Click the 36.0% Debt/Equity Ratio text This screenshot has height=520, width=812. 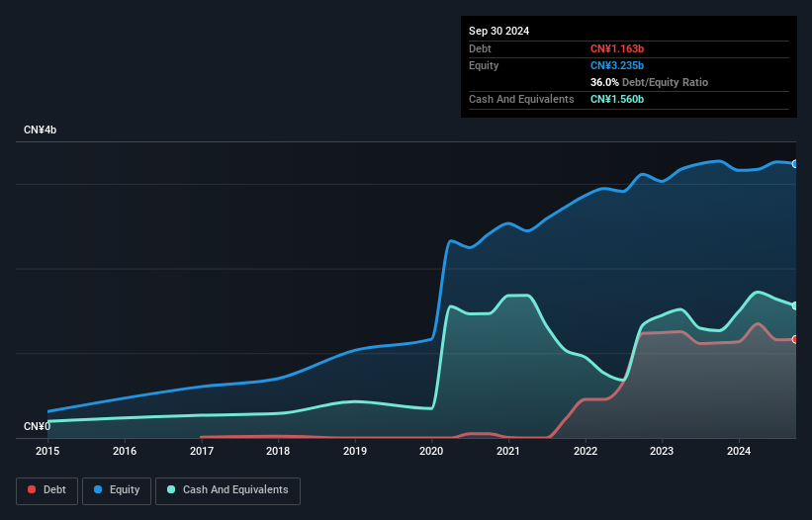649,82
